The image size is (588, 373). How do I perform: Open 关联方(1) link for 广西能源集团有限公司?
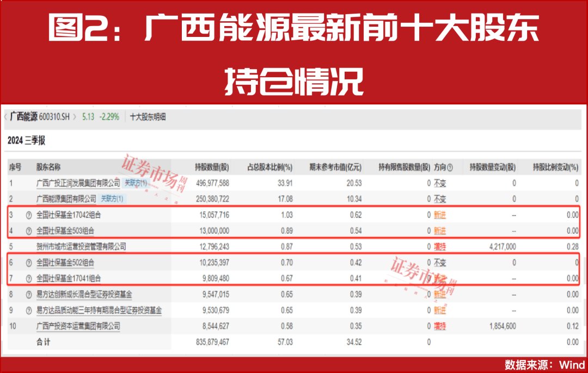pos(111,199)
